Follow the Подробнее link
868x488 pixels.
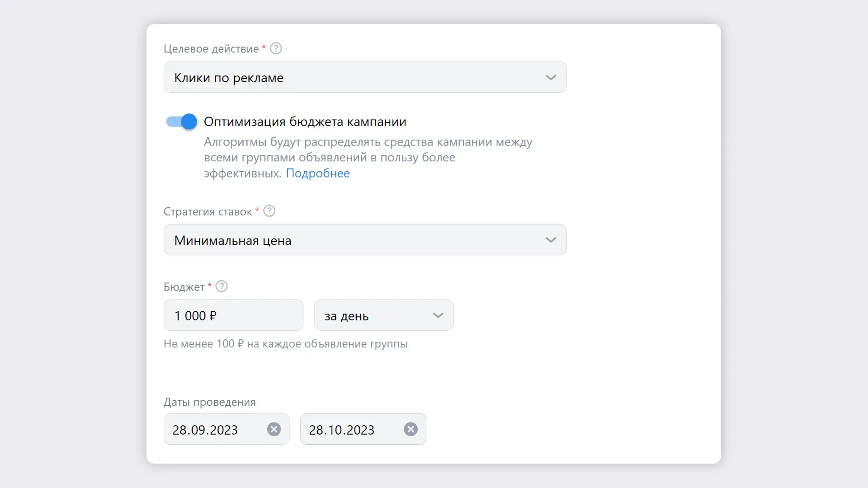point(318,173)
